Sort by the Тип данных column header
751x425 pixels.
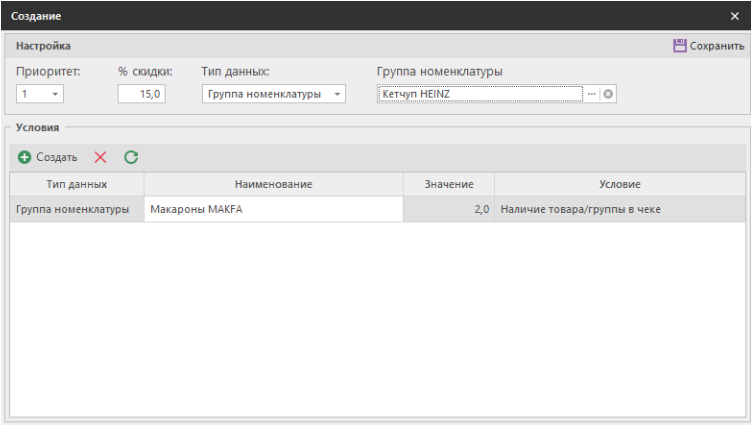point(76,184)
